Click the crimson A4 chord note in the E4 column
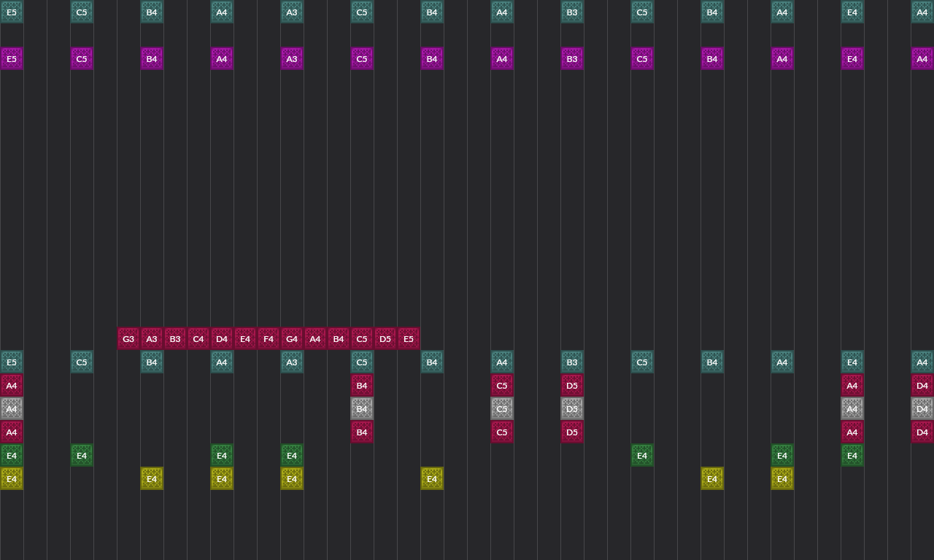 pyautogui.click(x=852, y=386)
